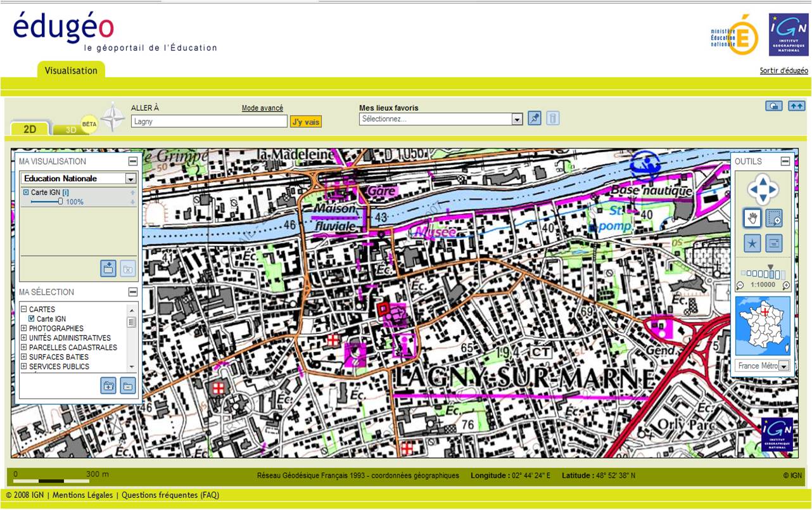
Task: Expand the UNITÉS ADMINISTRATIVES node
Action: 23,338
